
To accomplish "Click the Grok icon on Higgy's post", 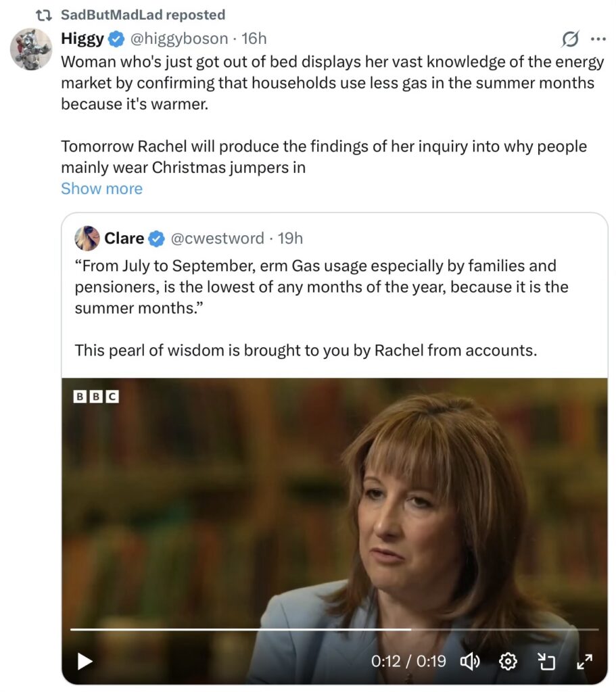I will click(571, 39).
